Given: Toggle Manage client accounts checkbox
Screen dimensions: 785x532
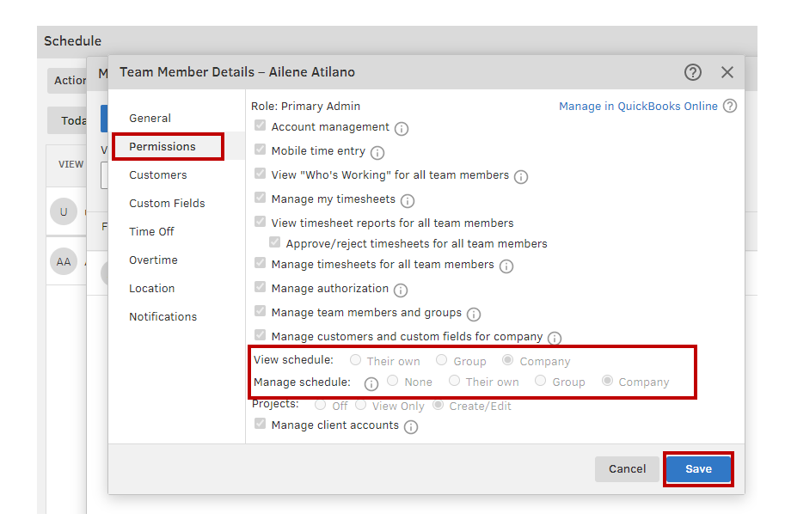Looking at the screenshot, I should [260, 424].
